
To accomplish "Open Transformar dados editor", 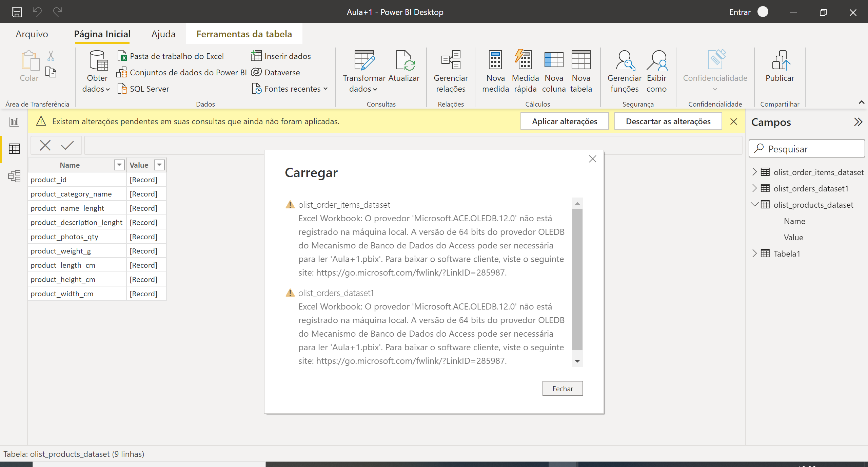I will (364, 71).
